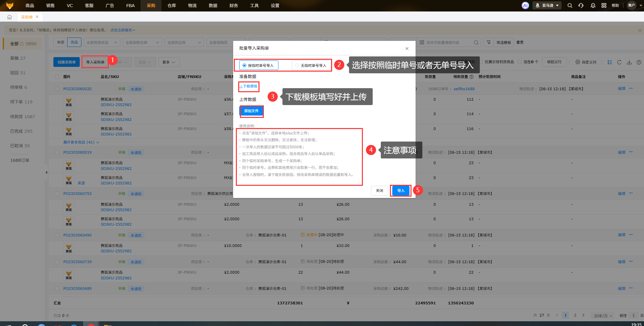The height and width of the screenshot is (326, 644).
Task: Click the top bar search magnifier
Action: coord(570,5)
